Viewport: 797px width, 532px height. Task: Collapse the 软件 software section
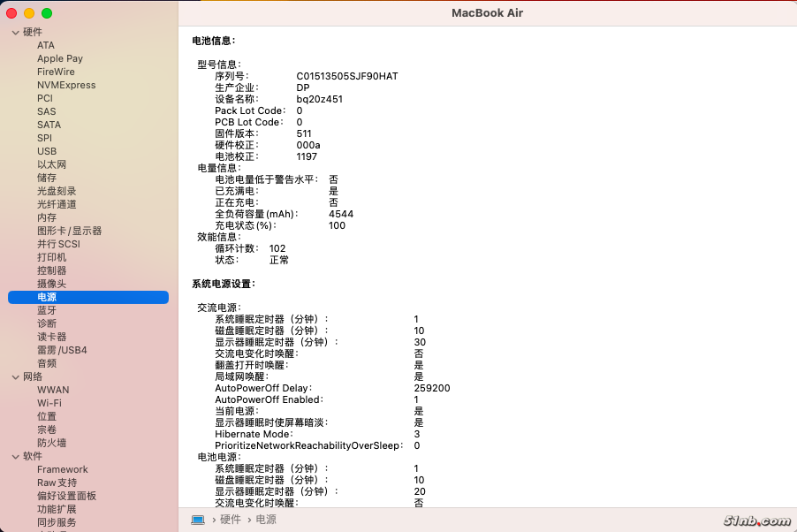point(15,457)
